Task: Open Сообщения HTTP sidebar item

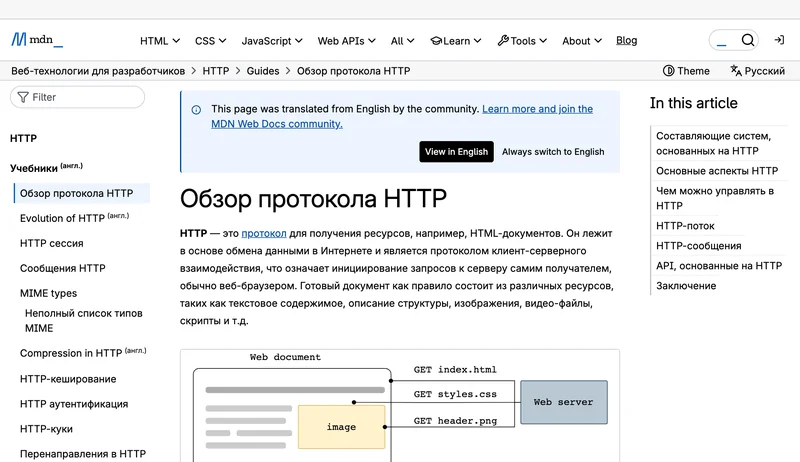Action: [63, 268]
